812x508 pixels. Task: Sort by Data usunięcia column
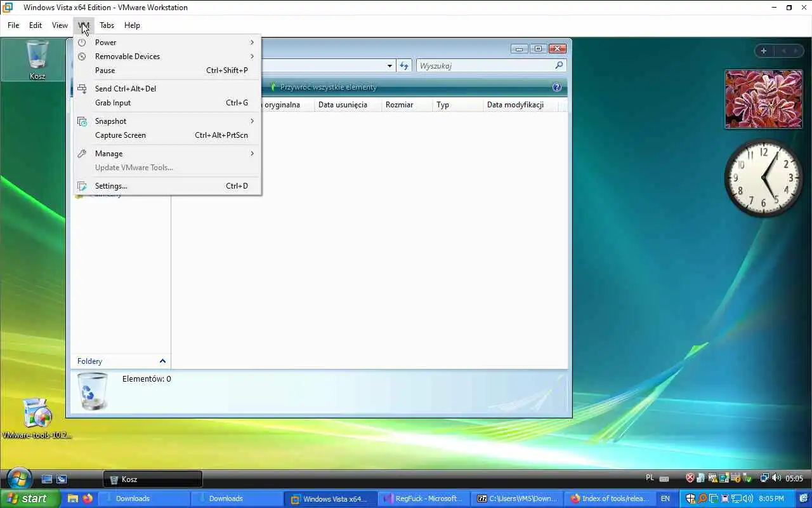pyautogui.click(x=348, y=105)
